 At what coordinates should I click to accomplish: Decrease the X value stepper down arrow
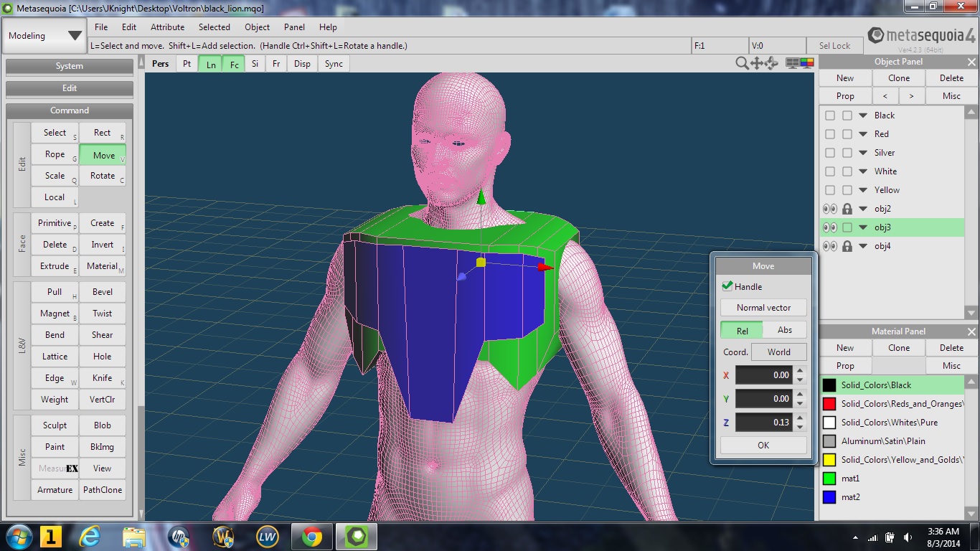click(x=800, y=380)
